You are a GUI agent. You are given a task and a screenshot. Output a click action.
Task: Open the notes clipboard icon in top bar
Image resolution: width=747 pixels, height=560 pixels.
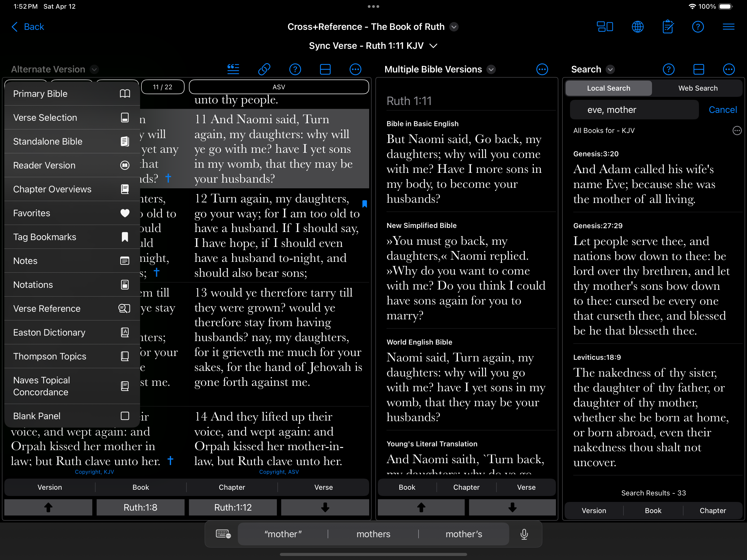tap(668, 27)
